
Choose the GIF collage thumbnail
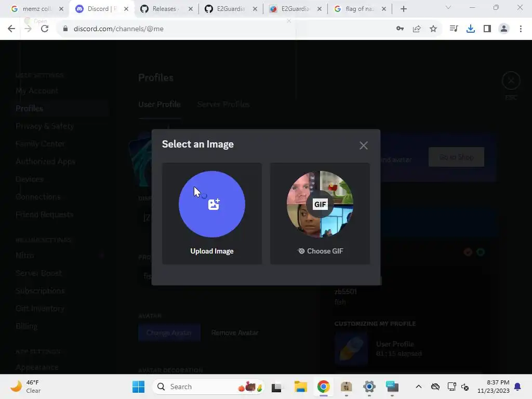pos(320,204)
